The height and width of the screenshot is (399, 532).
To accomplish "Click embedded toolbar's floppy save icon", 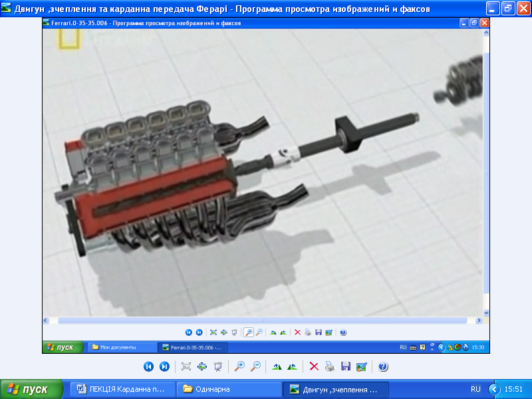I will (x=319, y=332).
